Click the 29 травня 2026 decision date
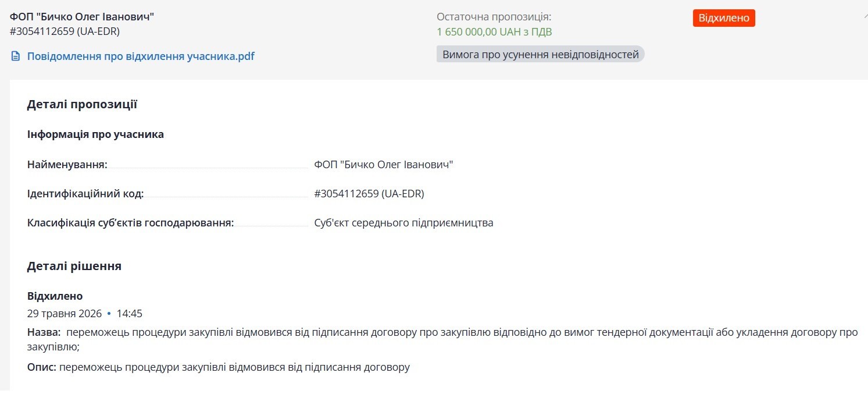The image size is (868, 408). (x=65, y=314)
